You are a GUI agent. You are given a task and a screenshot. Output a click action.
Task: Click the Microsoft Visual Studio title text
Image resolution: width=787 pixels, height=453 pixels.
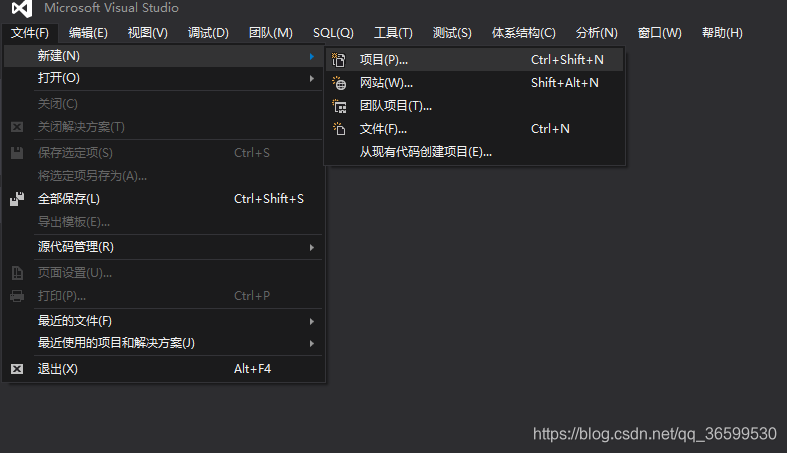click(111, 8)
